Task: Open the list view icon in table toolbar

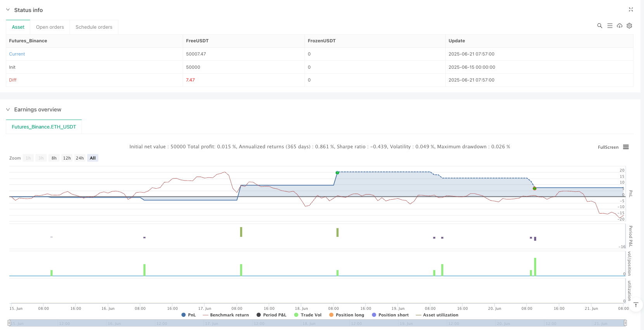Action: [x=610, y=26]
